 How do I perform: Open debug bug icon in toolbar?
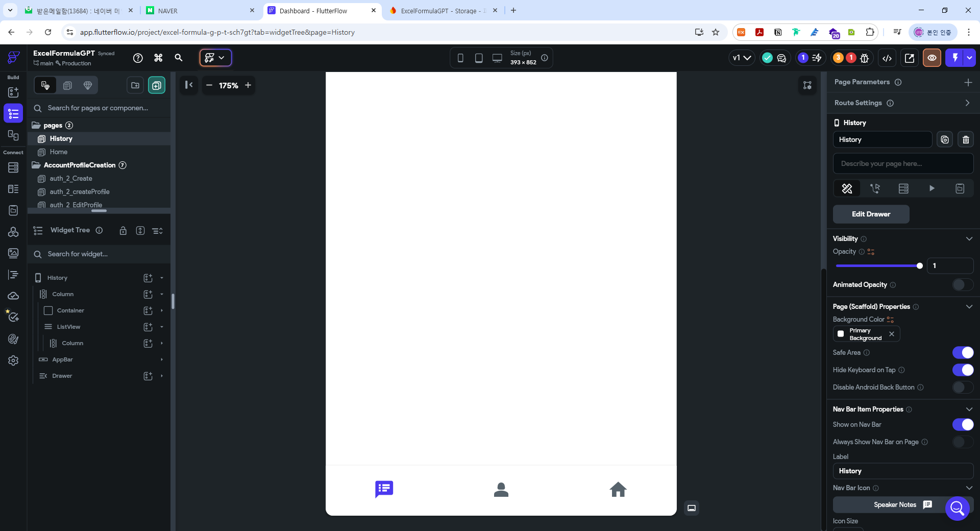point(864,58)
